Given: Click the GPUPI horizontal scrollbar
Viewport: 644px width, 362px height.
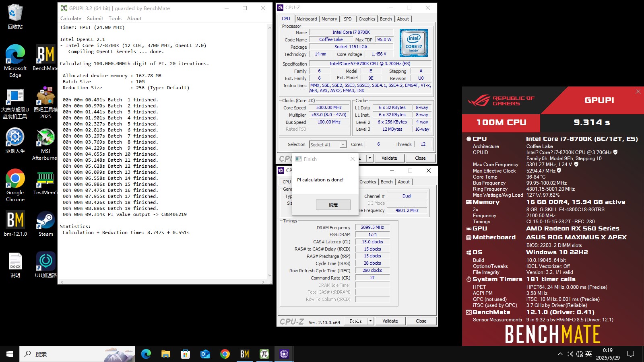Looking at the screenshot, I should [x=162, y=282].
